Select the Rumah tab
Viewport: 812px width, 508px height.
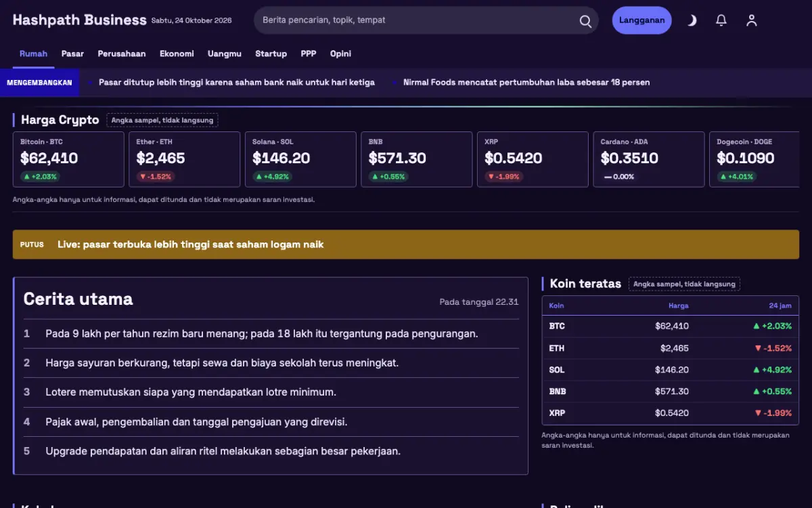click(x=33, y=54)
